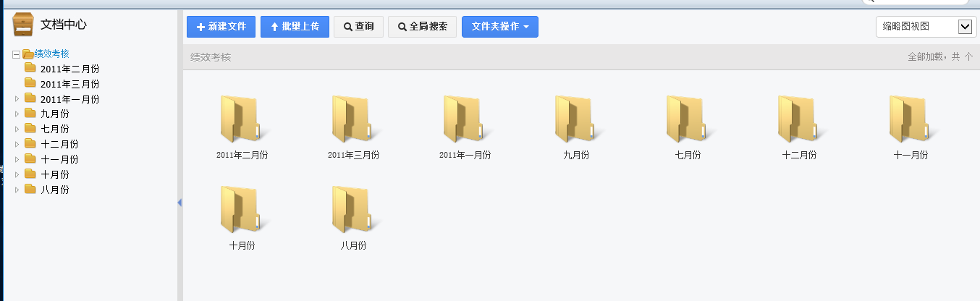Click the 新建文件 button
Image resolution: width=980 pixels, height=301 pixels.
tap(221, 27)
